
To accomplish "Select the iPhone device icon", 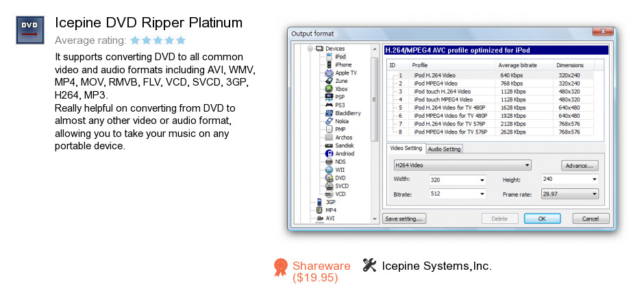I will (x=330, y=65).
